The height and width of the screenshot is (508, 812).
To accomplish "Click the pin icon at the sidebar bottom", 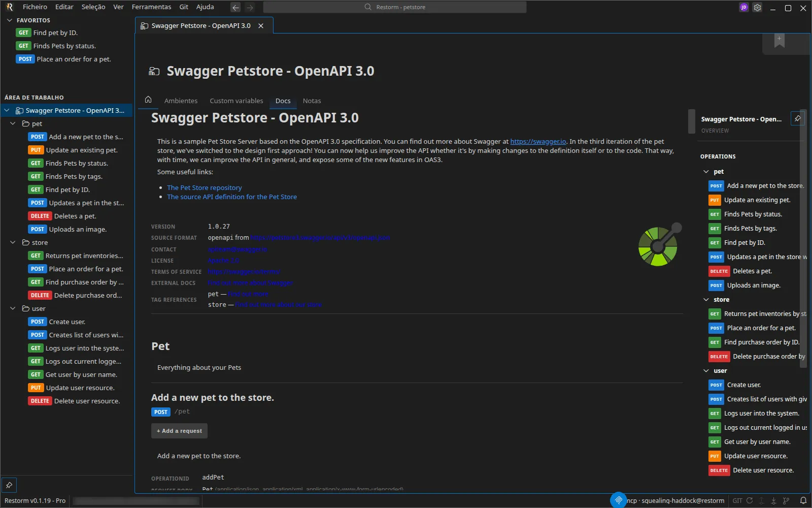I will [9, 485].
